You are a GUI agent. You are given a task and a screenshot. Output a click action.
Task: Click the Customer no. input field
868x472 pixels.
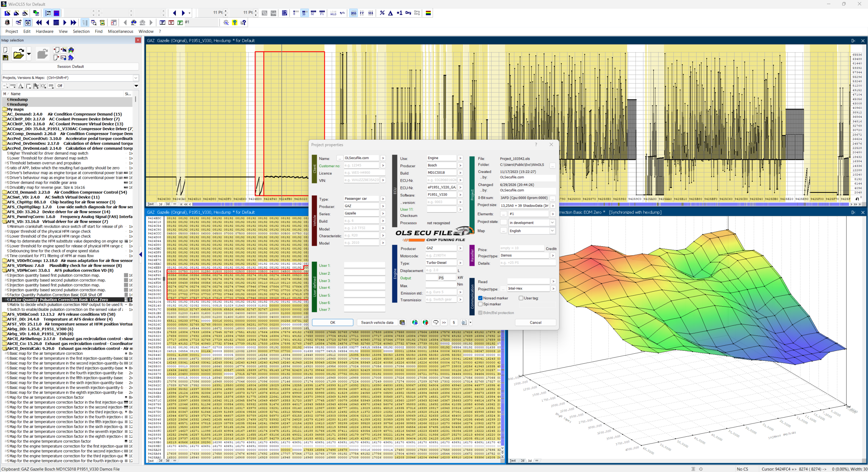pos(361,165)
